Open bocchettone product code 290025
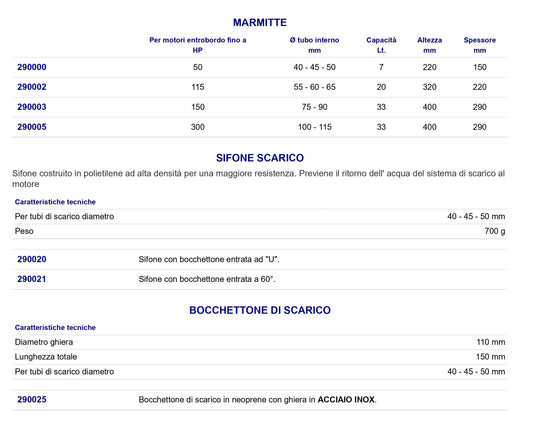The image size is (533, 442). (32, 400)
